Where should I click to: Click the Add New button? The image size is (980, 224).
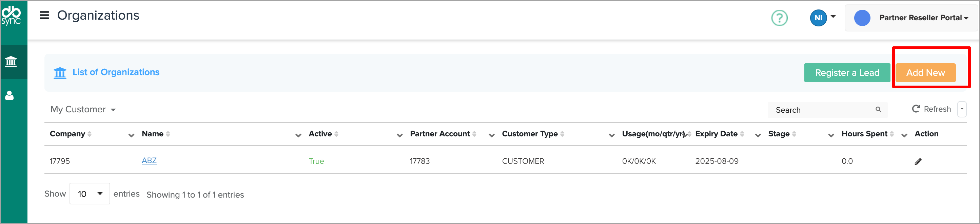point(925,73)
